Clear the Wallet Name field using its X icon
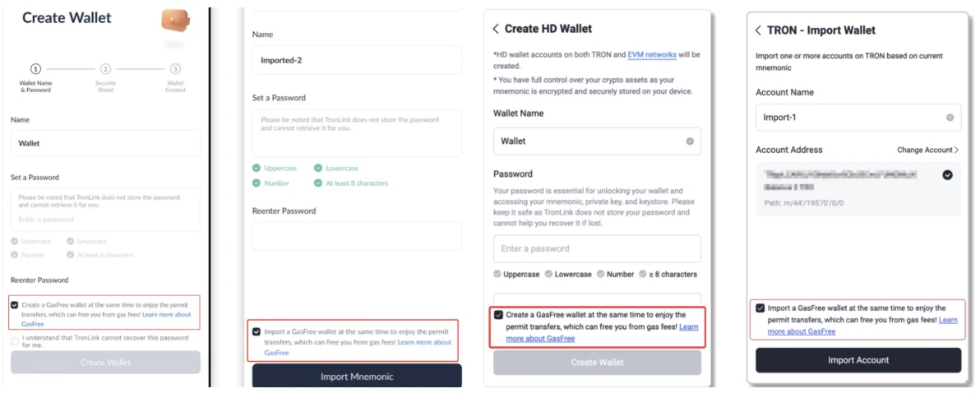The height and width of the screenshot is (398, 980). tap(690, 141)
